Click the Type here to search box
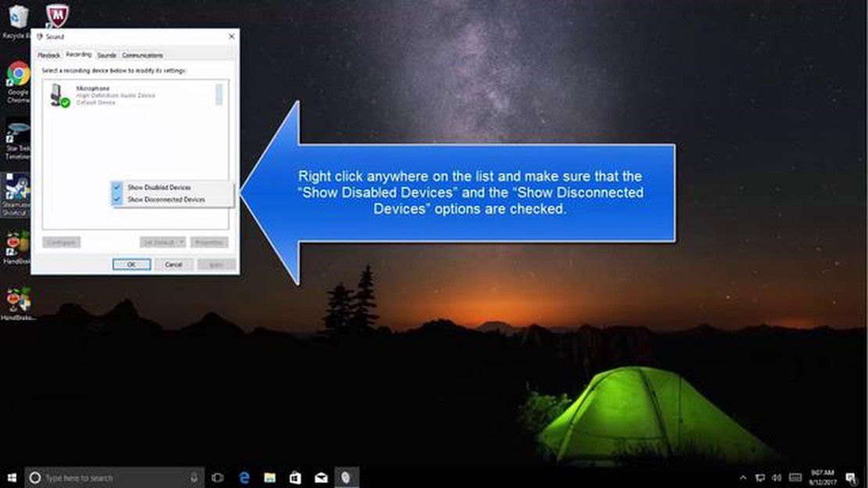Screen dimensions: 868x488 109,477
